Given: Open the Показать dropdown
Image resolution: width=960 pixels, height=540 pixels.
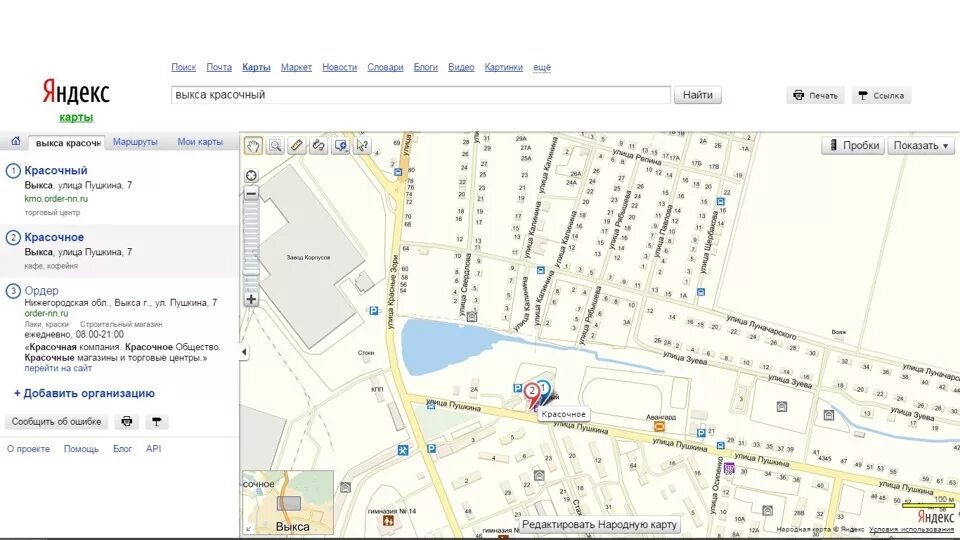Looking at the screenshot, I should pyautogui.click(x=921, y=146).
